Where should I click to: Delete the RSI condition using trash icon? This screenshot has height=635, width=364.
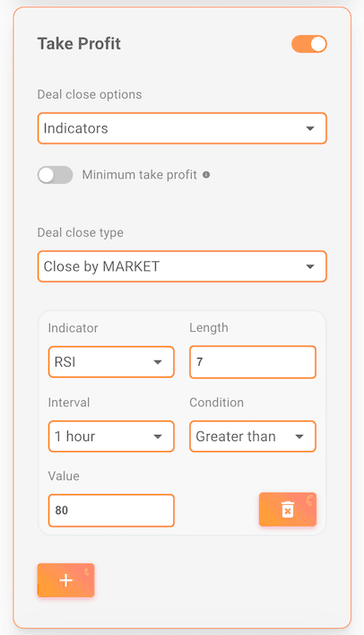(x=288, y=509)
